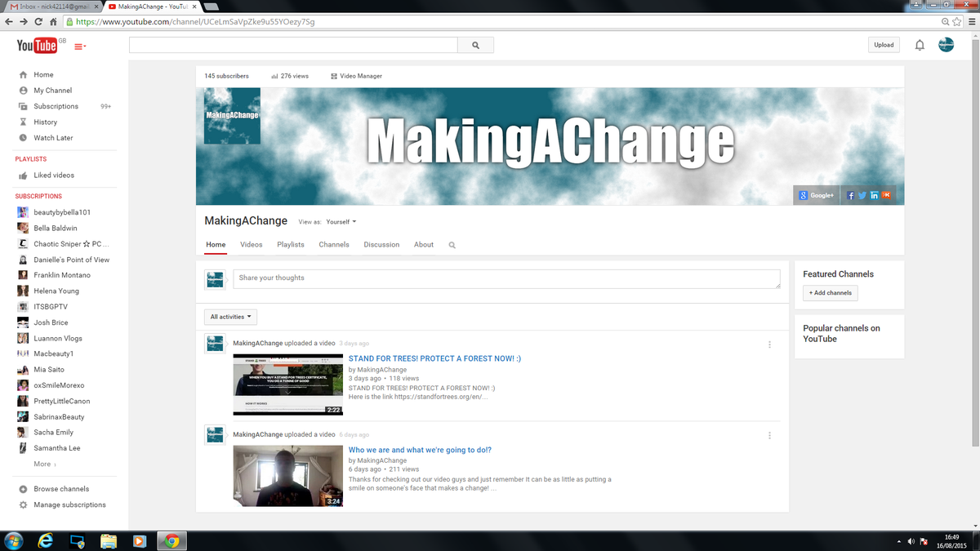Open the Google+ link on banner
Viewport: 980px width, 551px height.
pyautogui.click(x=817, y=195)
